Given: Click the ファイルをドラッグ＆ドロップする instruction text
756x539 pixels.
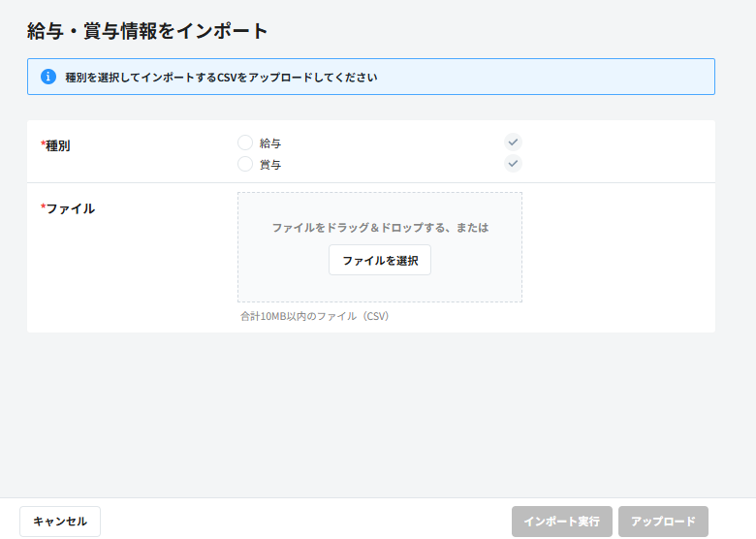Looking at the screenshot, I should (380, 228).
